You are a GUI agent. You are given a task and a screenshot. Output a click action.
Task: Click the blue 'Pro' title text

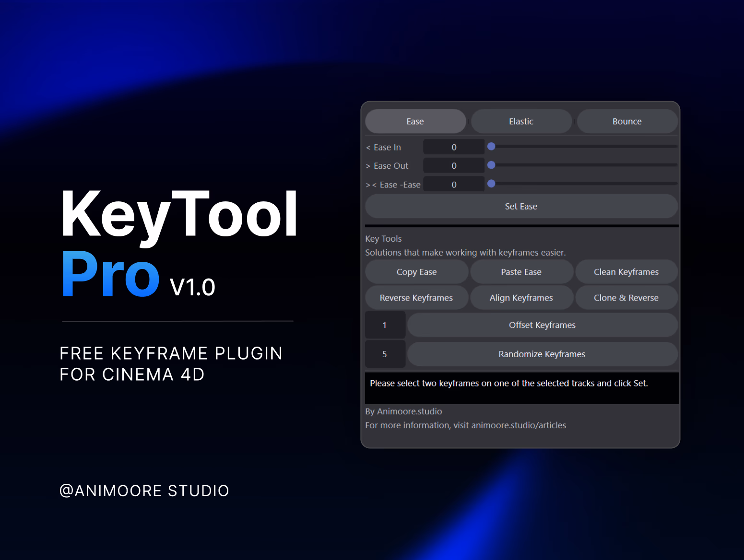[111, 274]
